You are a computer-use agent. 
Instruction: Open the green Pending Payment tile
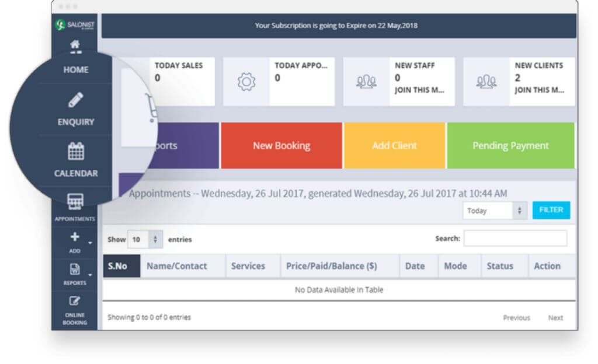click(510, 146)
